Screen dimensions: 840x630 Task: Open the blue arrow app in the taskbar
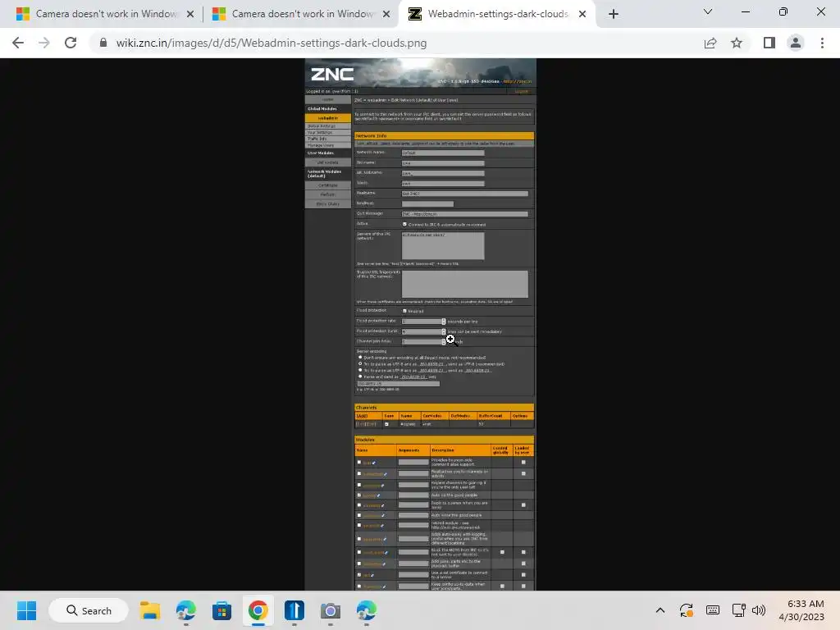tap(294, 610)
